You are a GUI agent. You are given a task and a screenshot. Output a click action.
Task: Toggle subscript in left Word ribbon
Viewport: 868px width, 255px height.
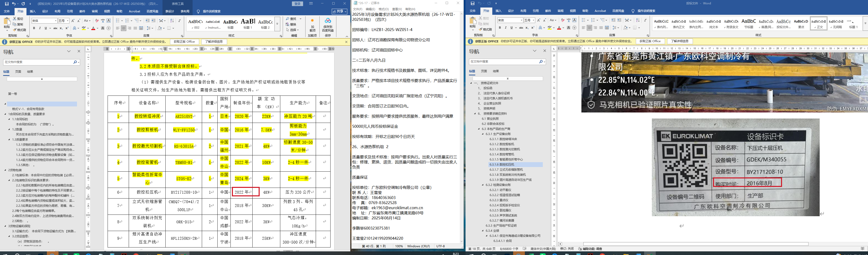(61, 28)
